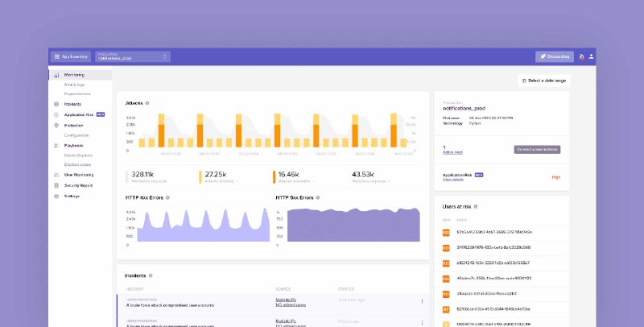Click the Active Host link
The height and width of the screenshot is (327, 644).
click(x=452, y=152)
